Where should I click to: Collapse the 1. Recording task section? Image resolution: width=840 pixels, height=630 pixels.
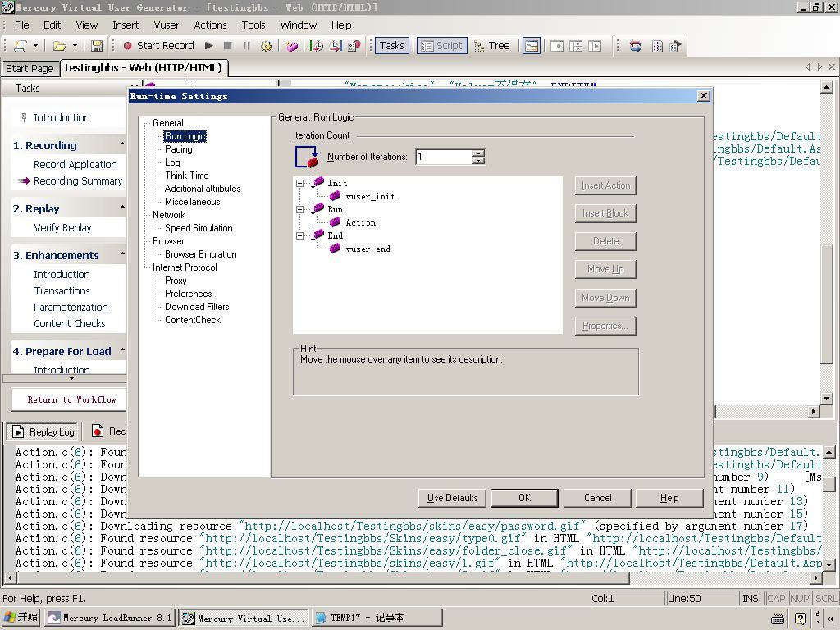122,144
